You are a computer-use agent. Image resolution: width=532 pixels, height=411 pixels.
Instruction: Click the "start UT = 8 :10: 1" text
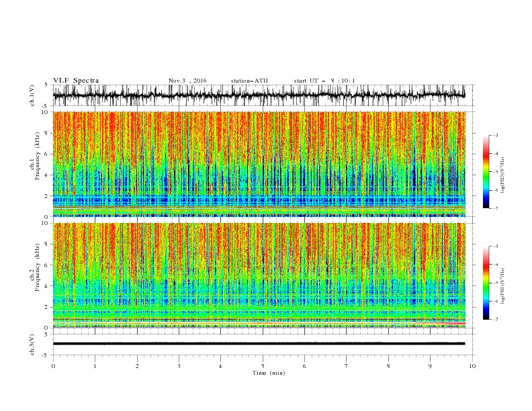[324, 81]
